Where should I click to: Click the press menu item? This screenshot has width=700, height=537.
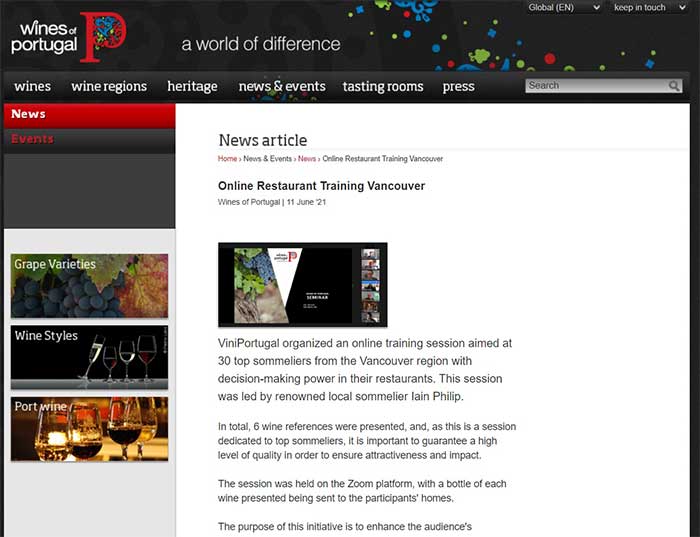tap(459, 86)
